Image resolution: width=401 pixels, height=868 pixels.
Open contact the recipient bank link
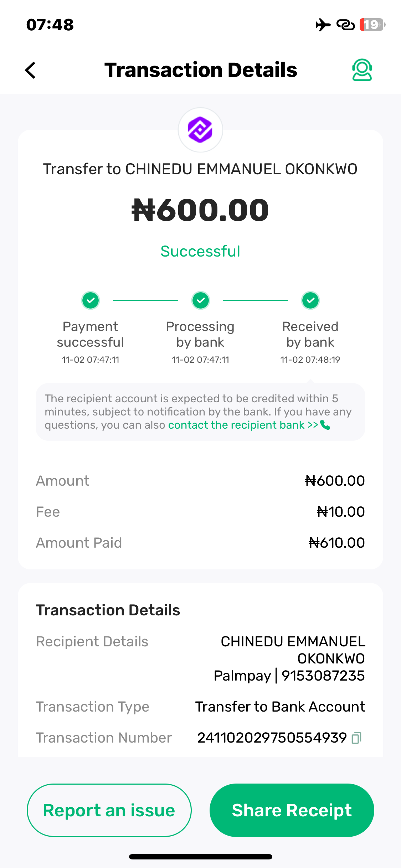(x=243, y=425)
